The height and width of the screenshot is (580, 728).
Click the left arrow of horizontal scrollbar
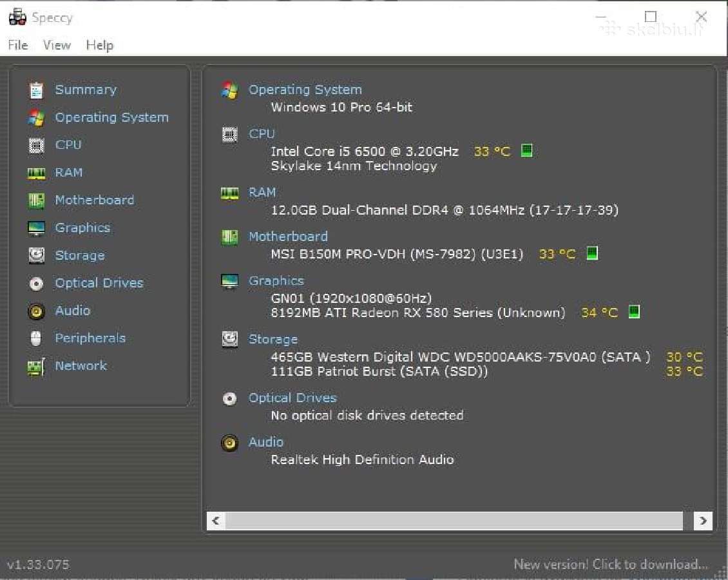coord(216,521)
